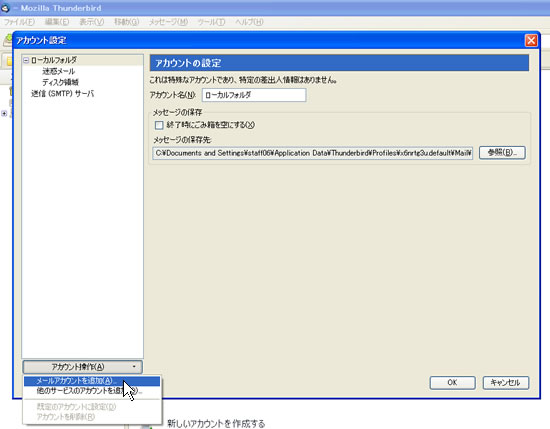The height and width of the screenshot is (429, 550).
Task: Open 移動(G) menu in Thunderbird window
Action: click(x=126, y=22)
